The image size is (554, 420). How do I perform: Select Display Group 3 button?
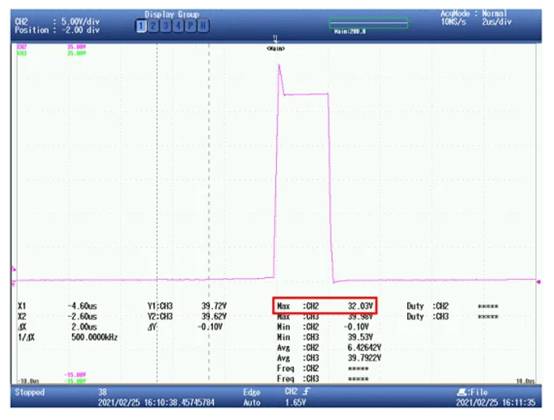(166, 26)
